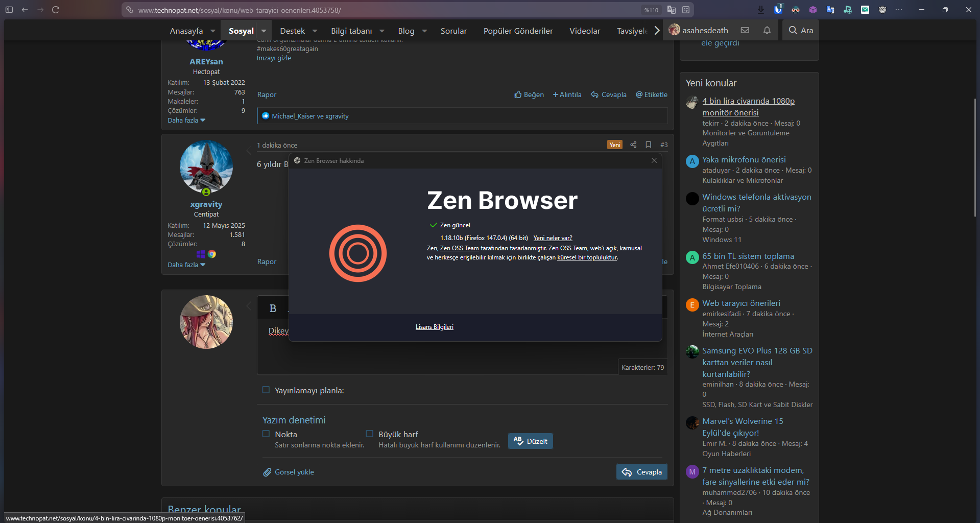Expand the Bilgi tabanı dropdown arrow
The width and height of the screenshot is (980, 523).
tap(382, 31)
